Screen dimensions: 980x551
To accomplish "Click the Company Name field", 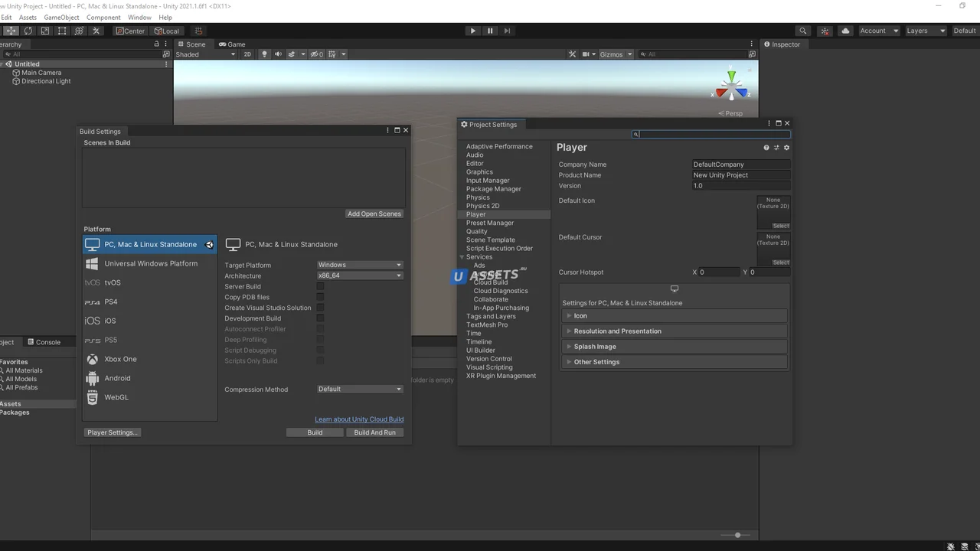I will pos(741,165).
